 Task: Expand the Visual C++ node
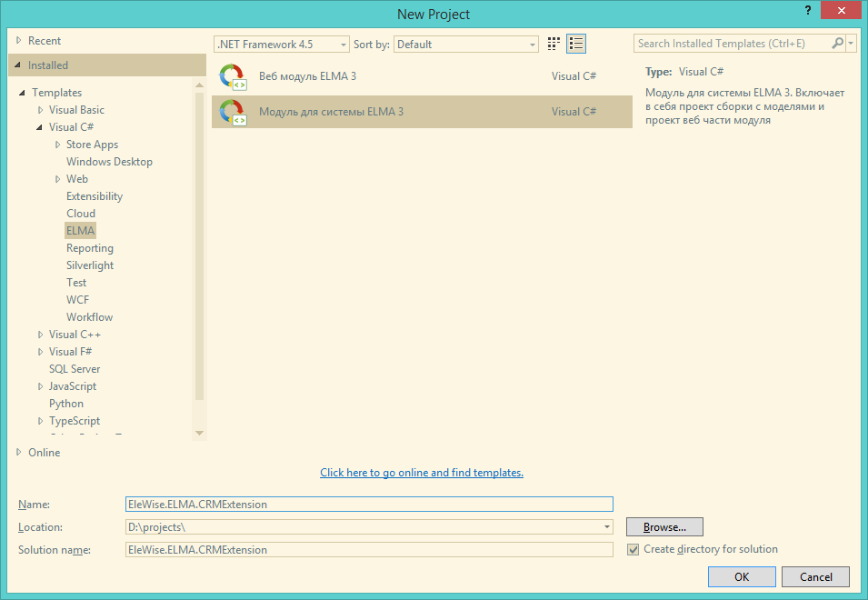click(x=40, y=335)
